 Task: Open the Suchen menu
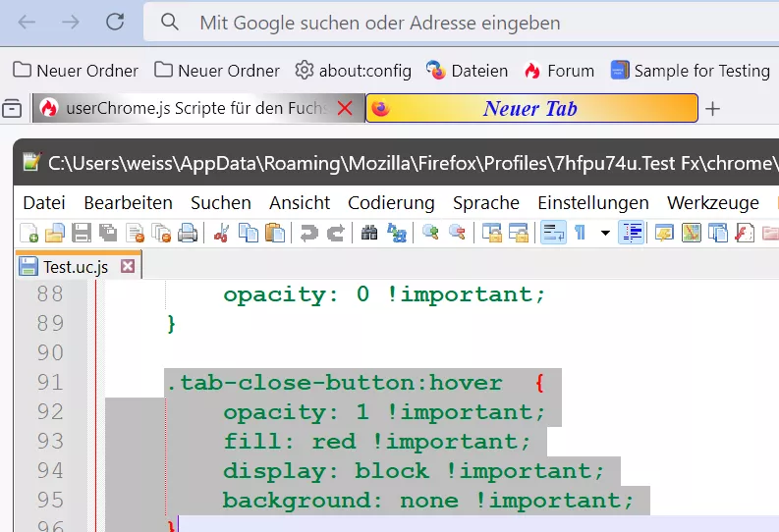(221, 203)
